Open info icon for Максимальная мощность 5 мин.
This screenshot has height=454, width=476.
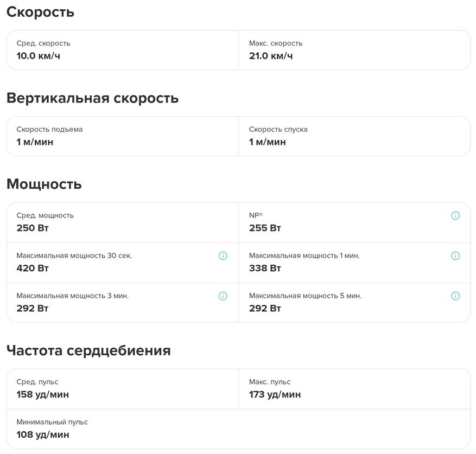(x=455, y=296)
